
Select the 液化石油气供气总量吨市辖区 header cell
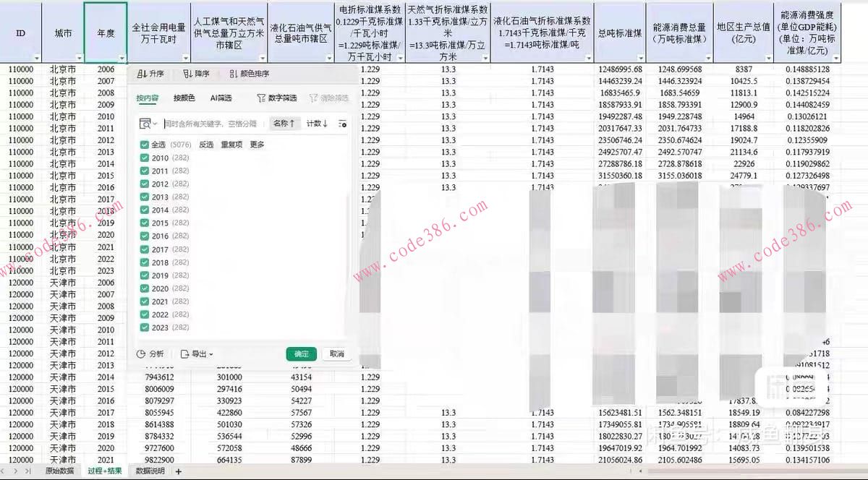click(300, 33)
